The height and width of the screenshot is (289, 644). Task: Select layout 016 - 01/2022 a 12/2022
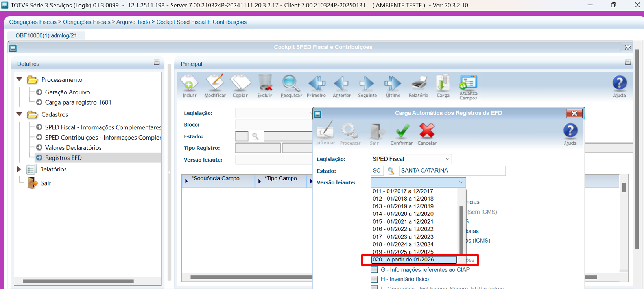coord(403,229)
